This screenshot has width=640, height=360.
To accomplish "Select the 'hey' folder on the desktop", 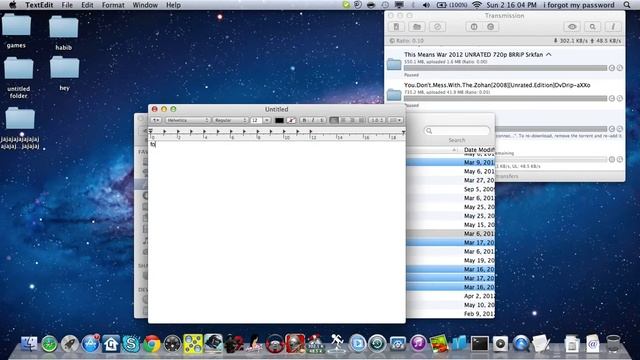I will click(x=64, y=73).
